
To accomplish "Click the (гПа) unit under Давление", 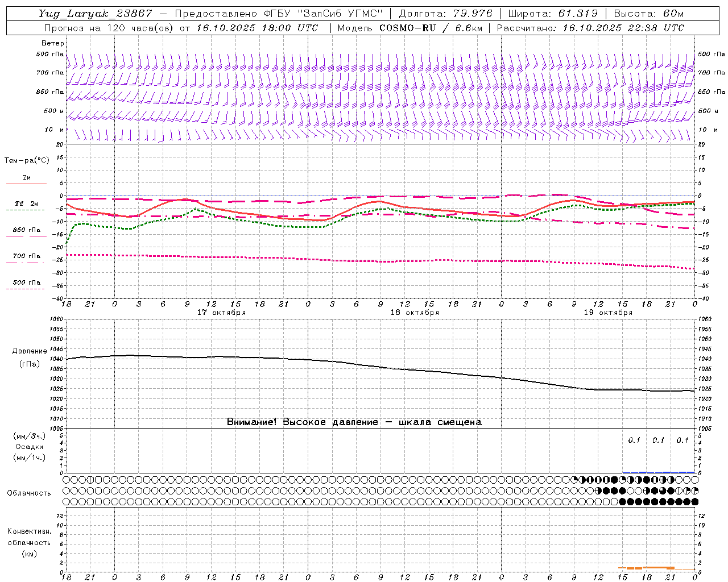I will click(x=30, y=364).
